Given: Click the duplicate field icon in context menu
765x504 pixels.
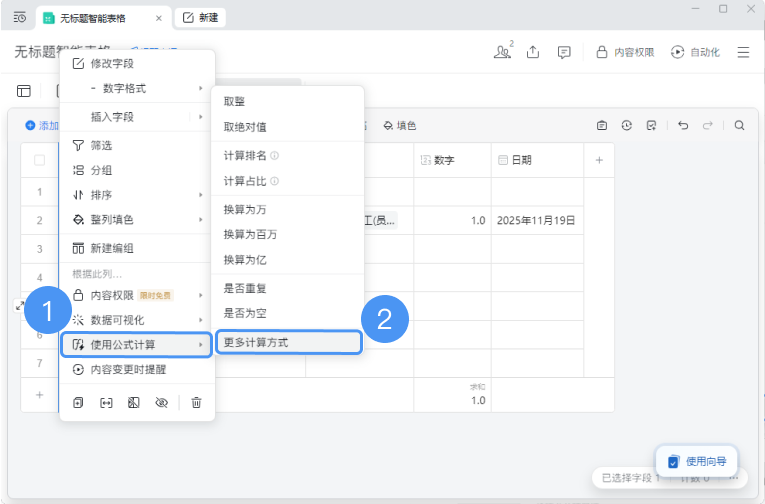Looking at the screenshot, I should (x=78, y=403).
